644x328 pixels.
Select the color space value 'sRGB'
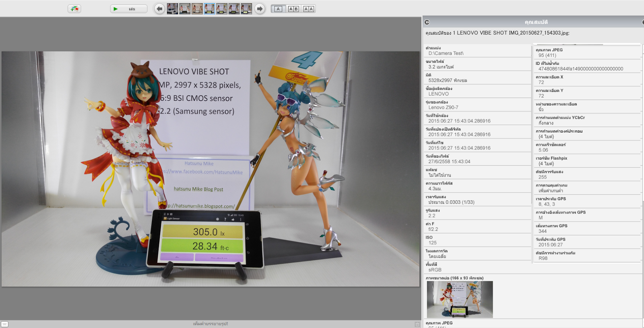pos(435,270)
